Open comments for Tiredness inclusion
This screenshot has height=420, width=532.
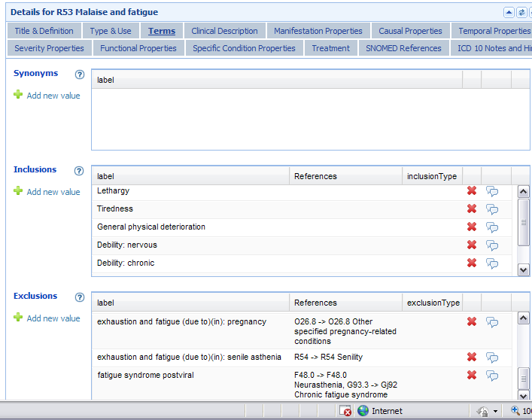[492, 209]
